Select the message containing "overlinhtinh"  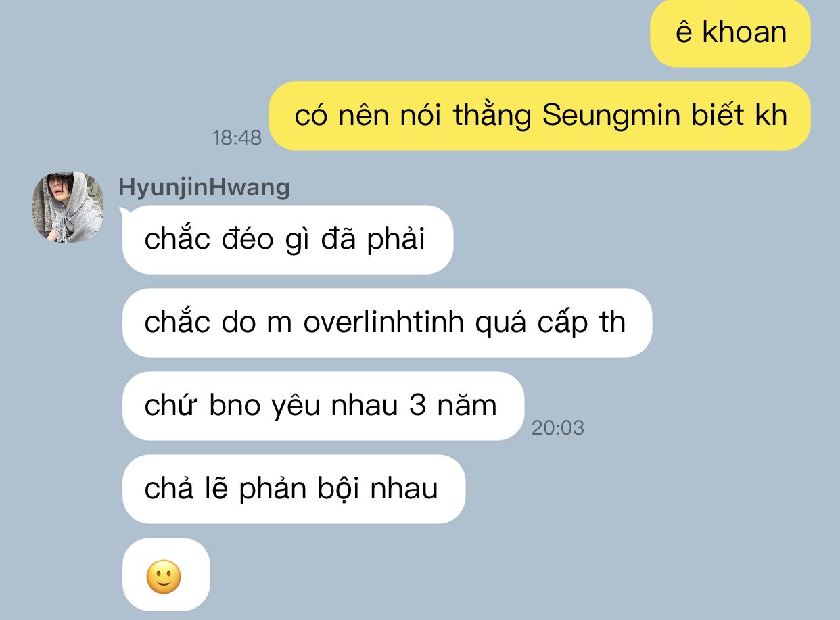[x=387, y=323]
